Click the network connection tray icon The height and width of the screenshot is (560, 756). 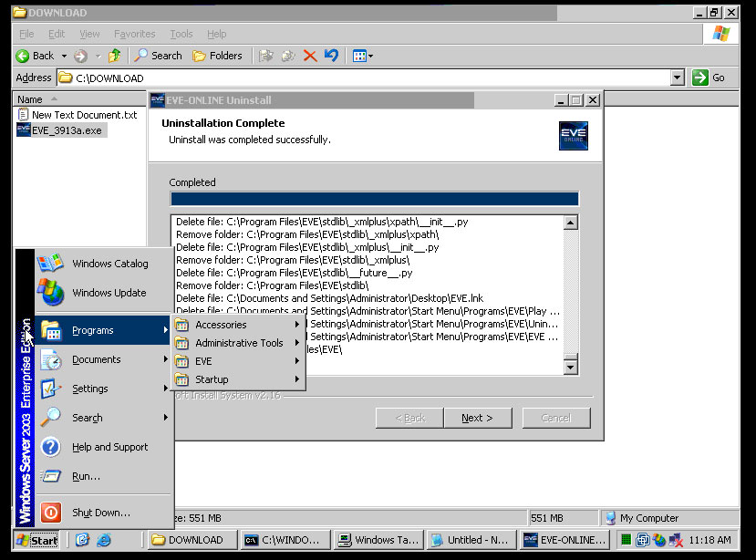click(643, 540)
